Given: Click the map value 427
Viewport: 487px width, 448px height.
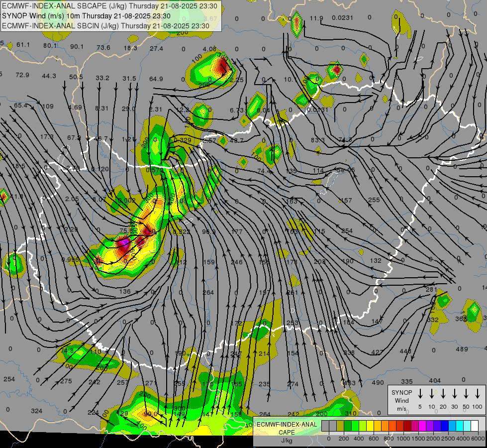Looking at the screenshot, I should [377, 352].
